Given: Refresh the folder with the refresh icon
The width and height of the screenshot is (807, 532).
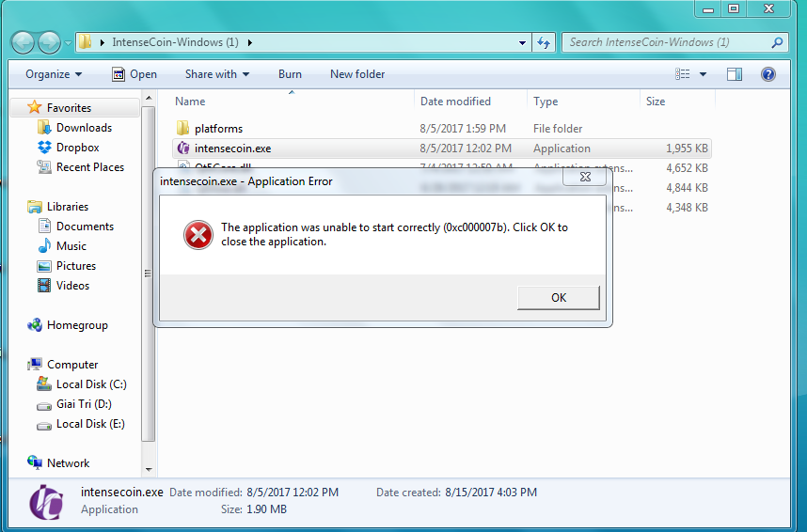Looking at the screenshot, I should pos(544,42).
